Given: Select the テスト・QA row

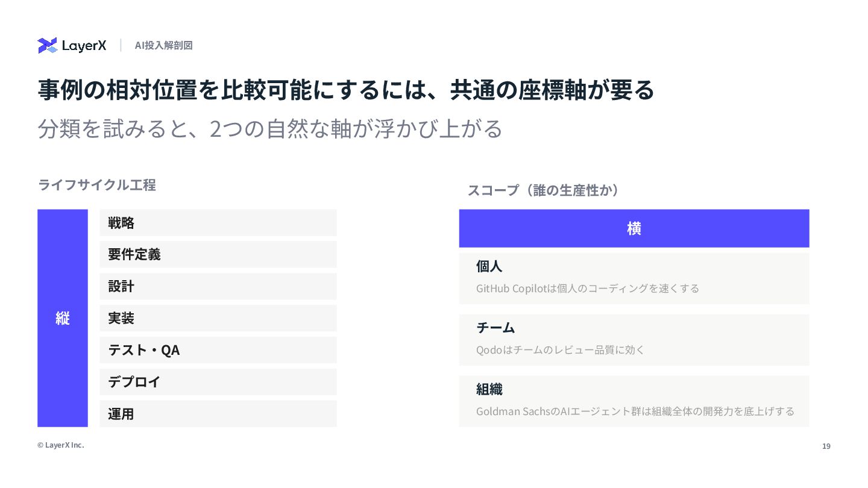Looking at the screenshot, I should click(x=218, y=350).
